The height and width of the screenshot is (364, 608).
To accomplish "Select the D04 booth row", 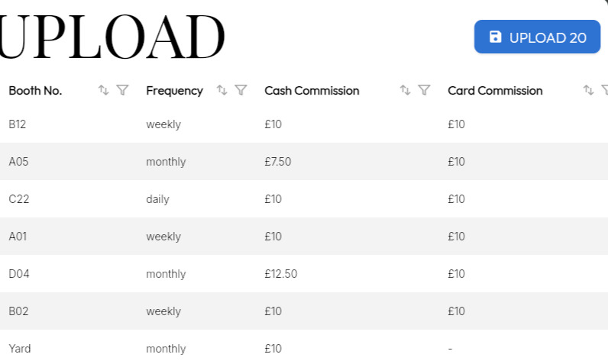I will click(304, 274).
